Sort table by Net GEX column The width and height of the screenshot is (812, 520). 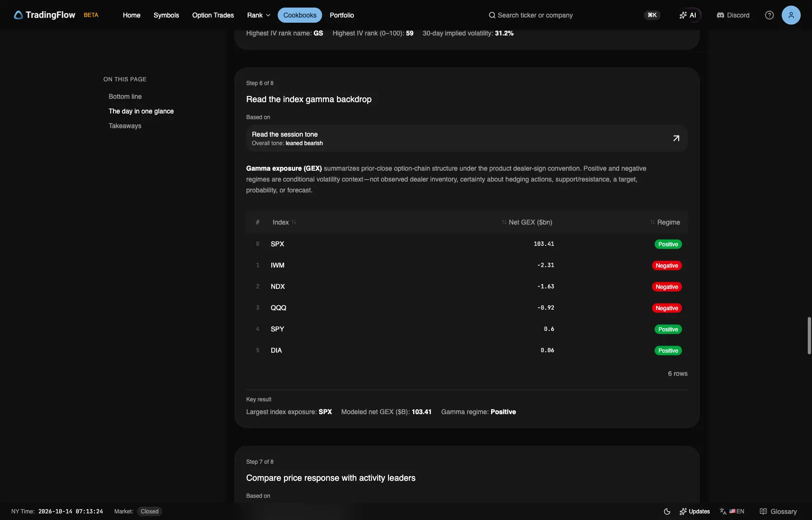coord(527,222)
